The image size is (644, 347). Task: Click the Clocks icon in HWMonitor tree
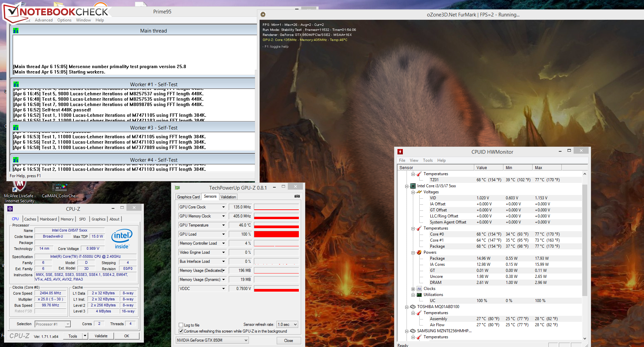[419, 289]
